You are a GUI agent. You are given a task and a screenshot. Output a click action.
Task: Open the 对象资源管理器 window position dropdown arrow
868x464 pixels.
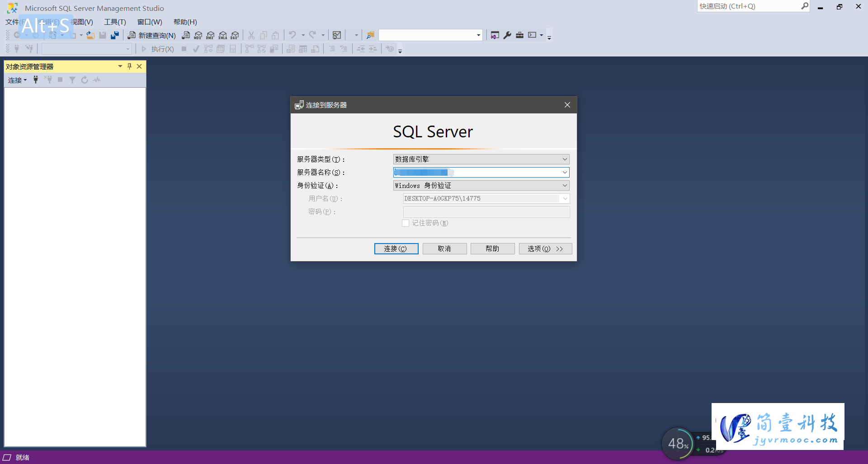[120, 66]
